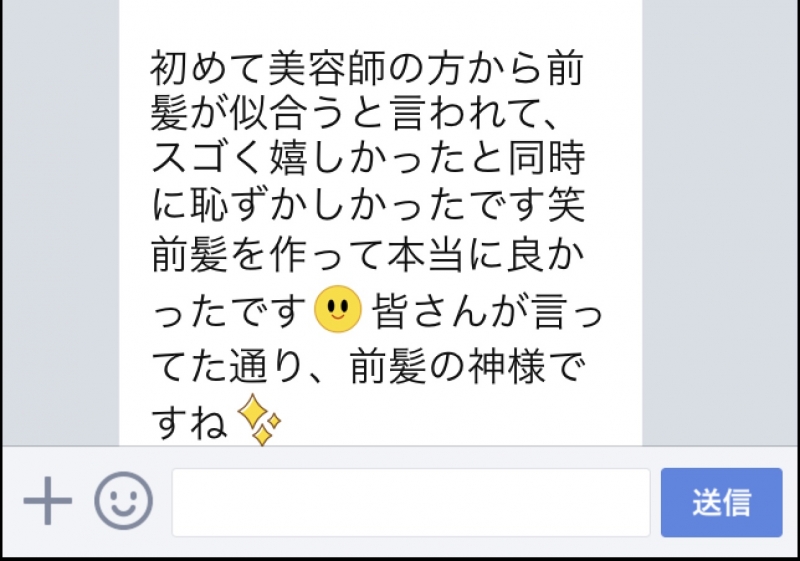Click the line に恥ずかしかったです笑
Image resolution: width=800 pixels, height=561 pixels.
[x=368, y=206]
